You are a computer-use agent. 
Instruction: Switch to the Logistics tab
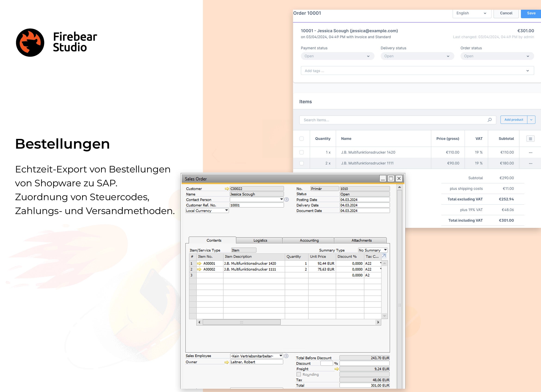(x=260, y=240)
